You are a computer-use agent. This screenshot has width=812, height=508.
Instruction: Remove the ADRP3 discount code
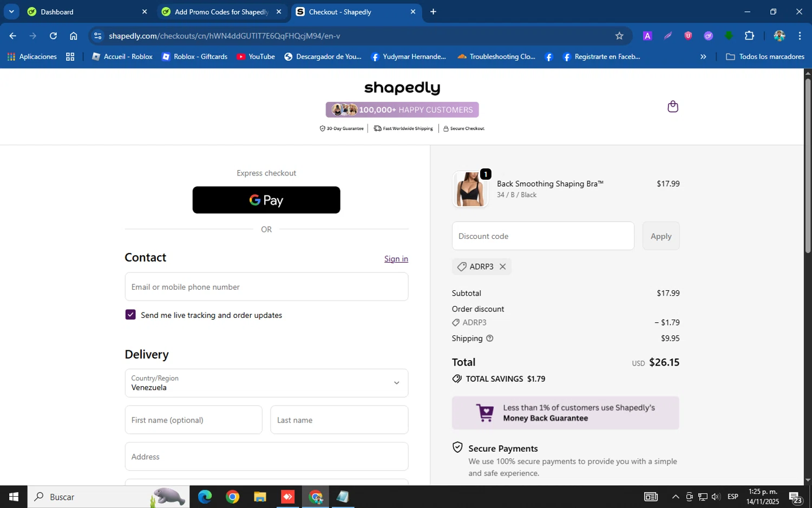pos(502,266)
